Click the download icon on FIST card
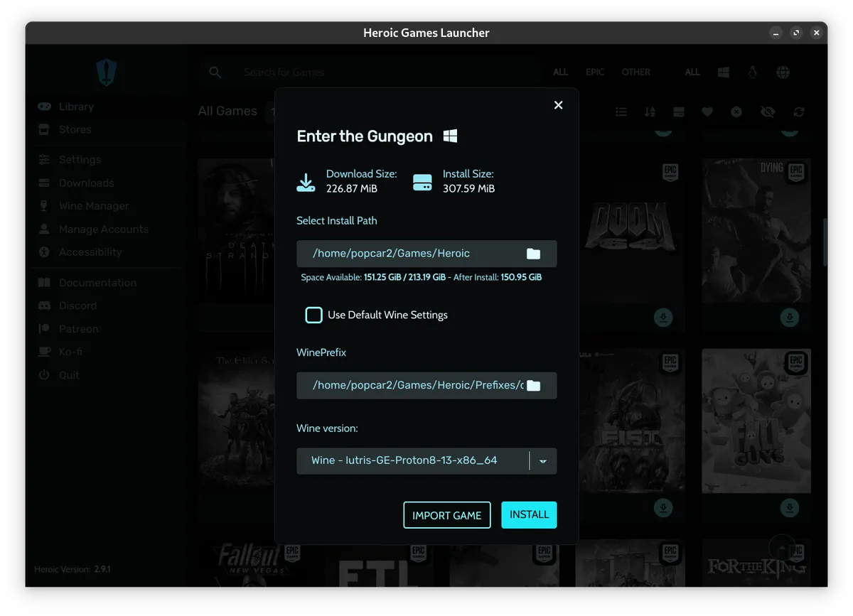The height and width of the screenshot is (616, 853). point(663,507)
